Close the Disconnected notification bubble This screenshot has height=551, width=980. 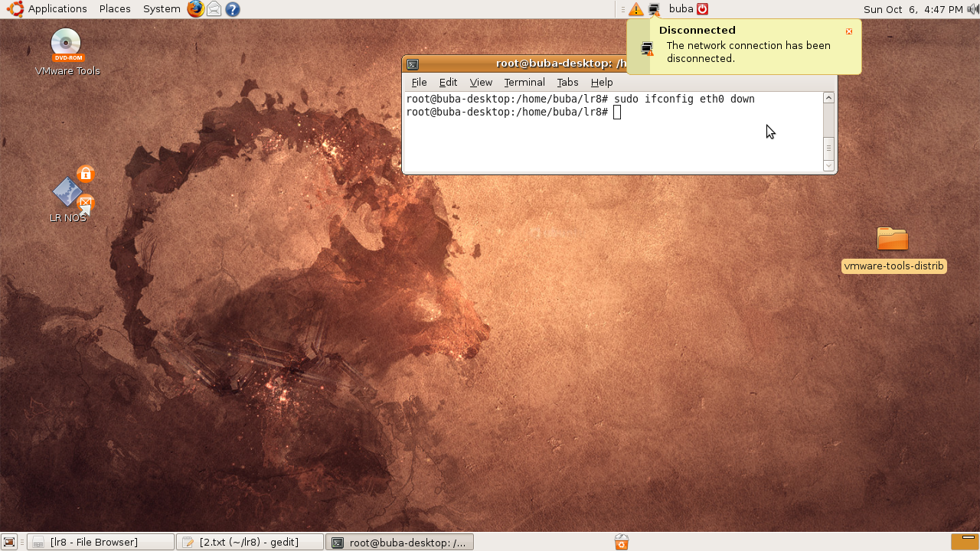pos(849,31)
